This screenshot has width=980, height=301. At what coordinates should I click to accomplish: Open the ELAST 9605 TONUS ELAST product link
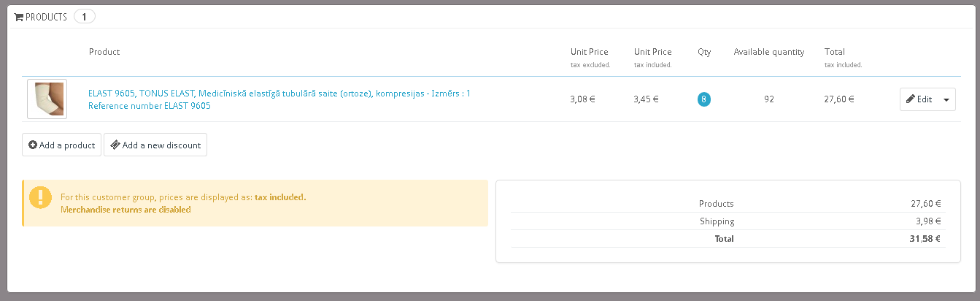pos(279,94)
